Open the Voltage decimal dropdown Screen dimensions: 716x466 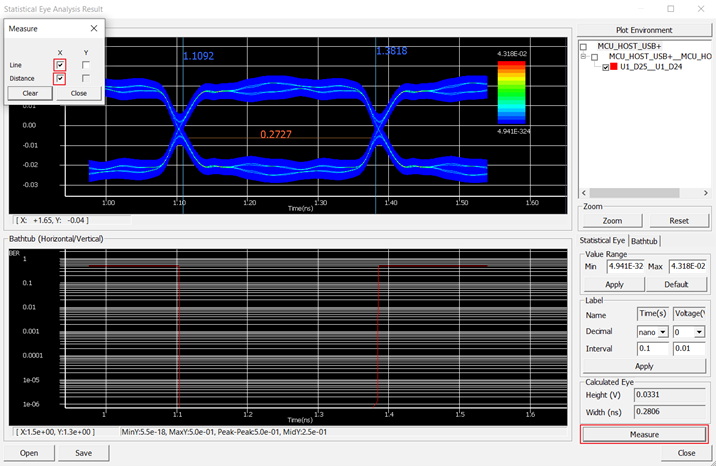[x=688, y=331]
